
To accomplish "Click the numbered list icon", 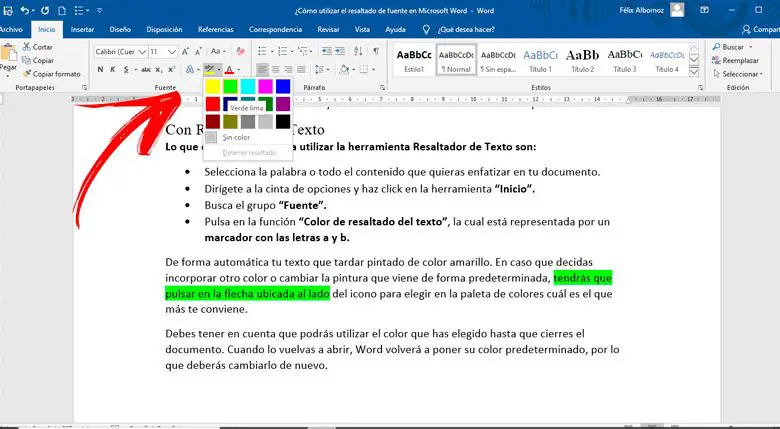I will 283,51.
